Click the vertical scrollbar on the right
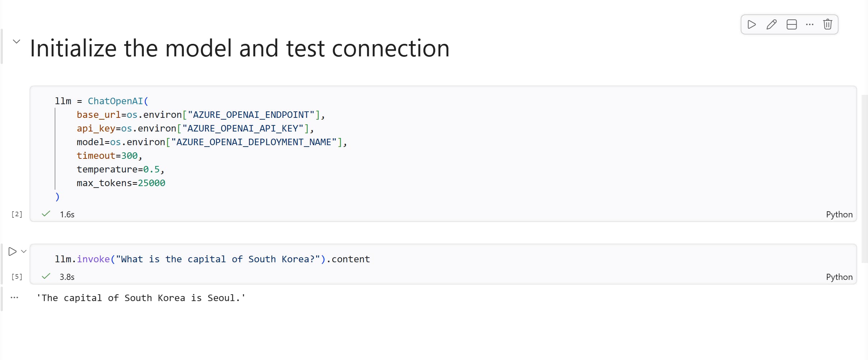The image size is (868, 360). (864, 180)
